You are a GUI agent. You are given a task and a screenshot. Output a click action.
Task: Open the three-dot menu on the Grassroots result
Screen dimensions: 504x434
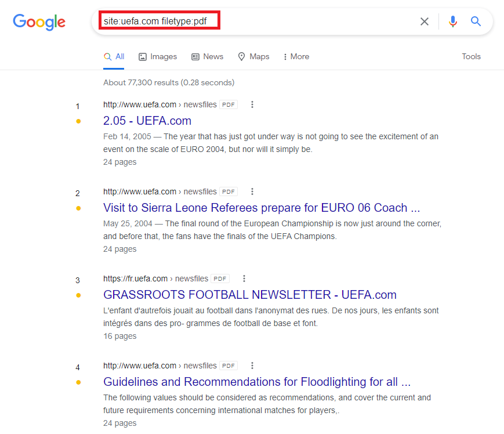(244, 279)
